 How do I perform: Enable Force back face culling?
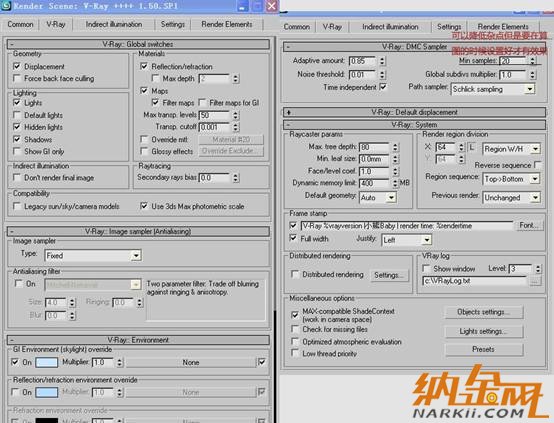tap(17, 78)
